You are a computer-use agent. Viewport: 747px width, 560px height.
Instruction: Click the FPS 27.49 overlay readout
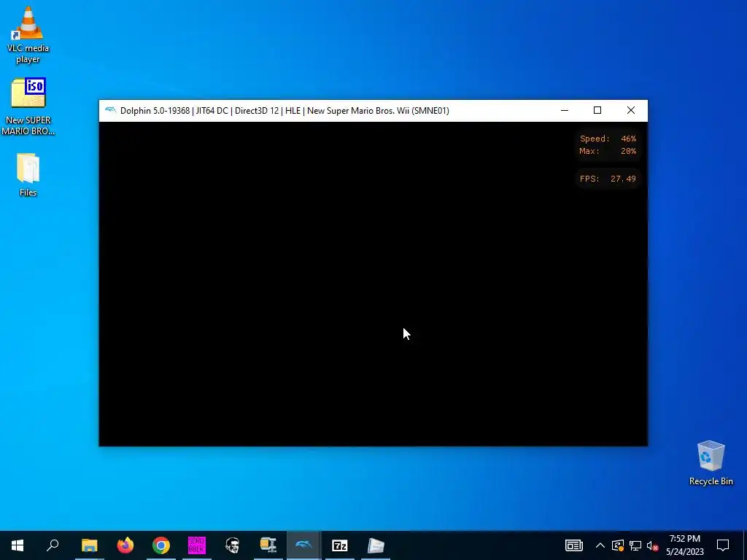[x=608, y=179]
